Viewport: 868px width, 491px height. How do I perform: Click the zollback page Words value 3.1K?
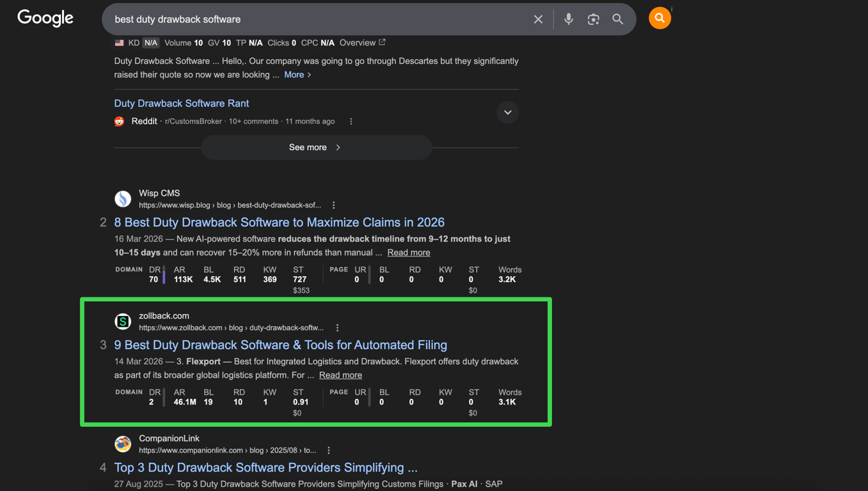(507, 402)
